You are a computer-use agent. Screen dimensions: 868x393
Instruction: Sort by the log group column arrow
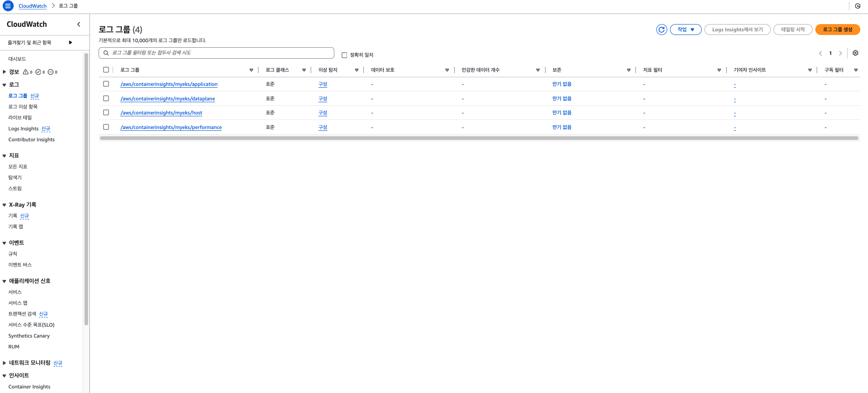(x=251, y=70)
